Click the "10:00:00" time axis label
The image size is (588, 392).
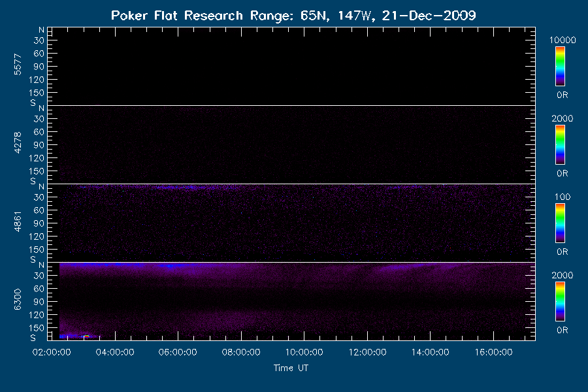coord(304,352)
